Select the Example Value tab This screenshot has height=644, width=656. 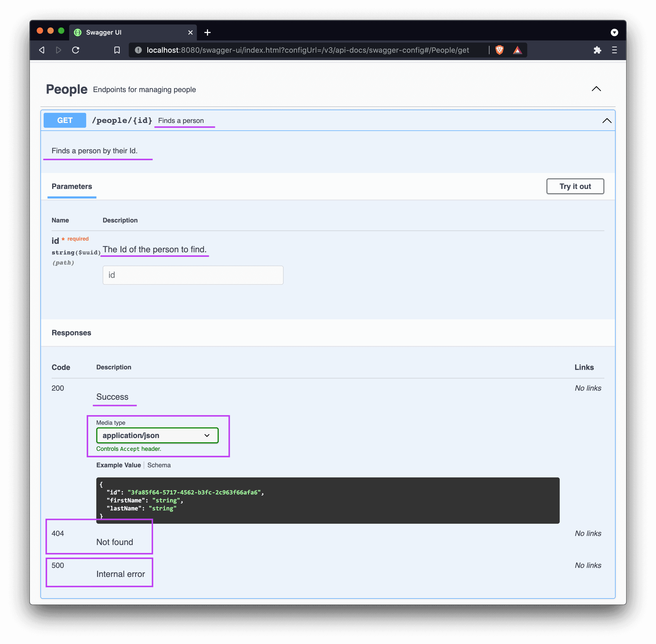[118, 465]
